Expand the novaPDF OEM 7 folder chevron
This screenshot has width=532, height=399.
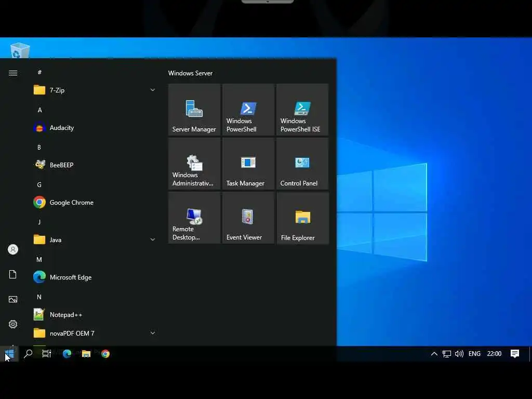click(153, 333)
